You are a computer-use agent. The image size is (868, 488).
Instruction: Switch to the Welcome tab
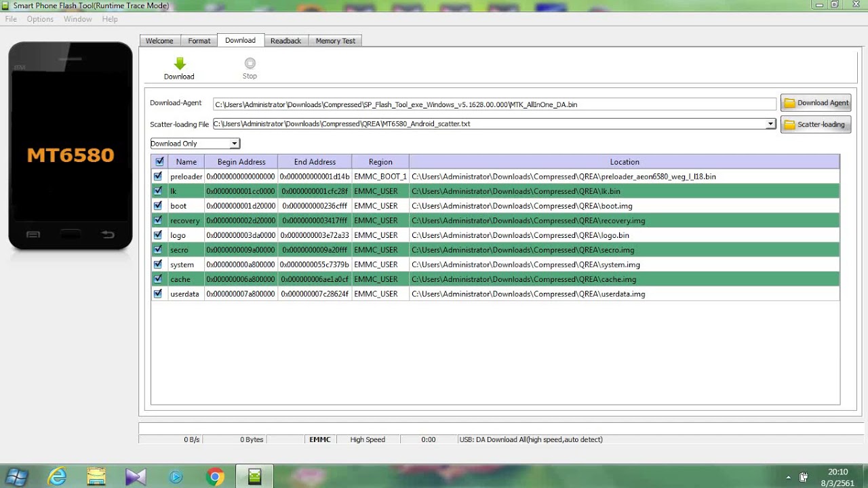pyautogui.click(x=159, y=41)
